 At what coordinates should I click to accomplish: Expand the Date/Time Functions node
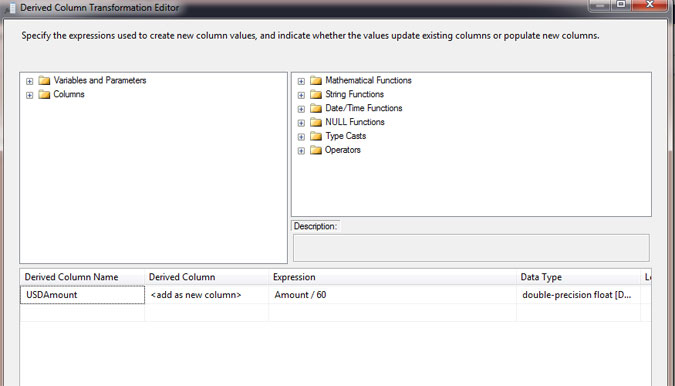click(301, 109)
